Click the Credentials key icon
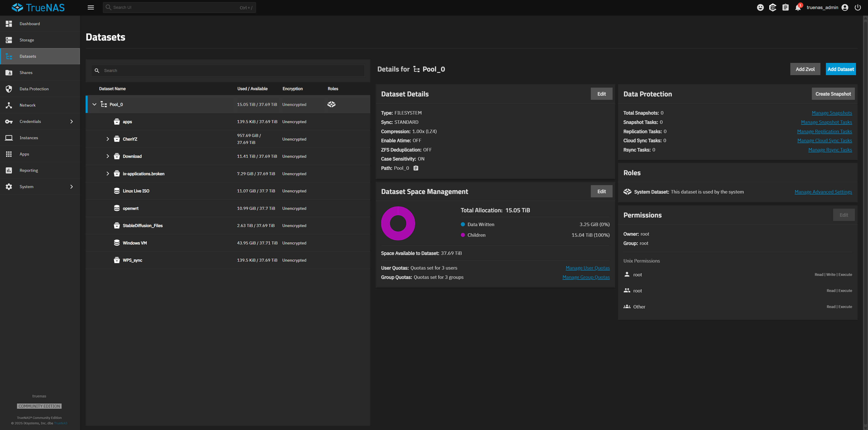This screenshot has height=430, width=868. coord(9,122)
